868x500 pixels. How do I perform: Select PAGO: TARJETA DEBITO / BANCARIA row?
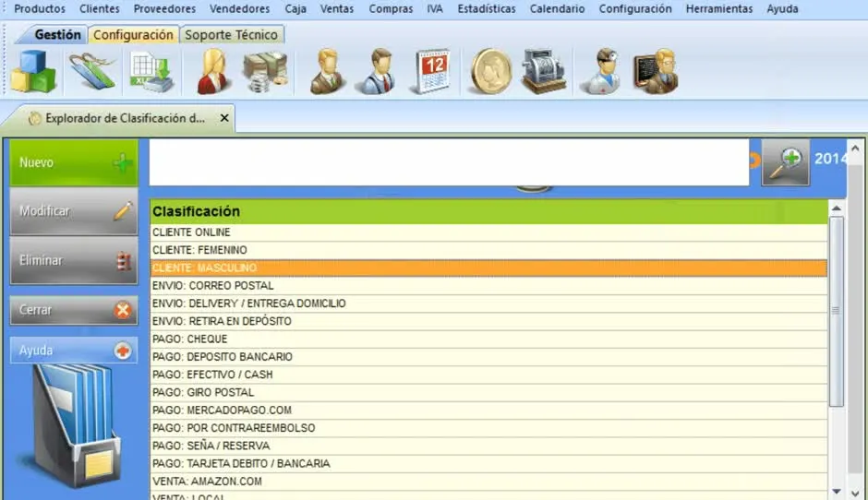pyautogui.click(x=488, y=463)
